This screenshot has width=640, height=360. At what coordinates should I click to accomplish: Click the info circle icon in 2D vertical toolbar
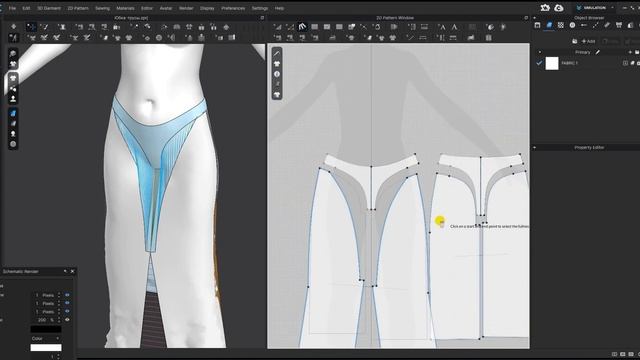[x=277, y=74]
